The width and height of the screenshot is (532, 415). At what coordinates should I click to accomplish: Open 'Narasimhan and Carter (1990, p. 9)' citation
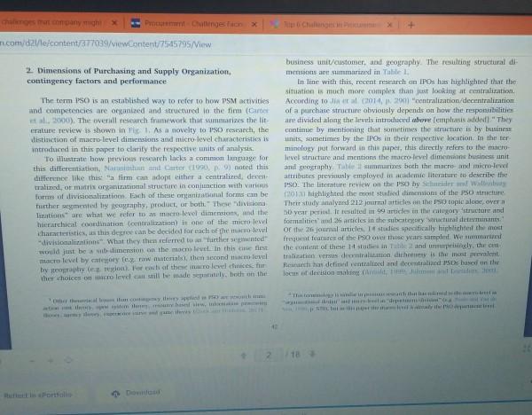[x=168, y=168]
